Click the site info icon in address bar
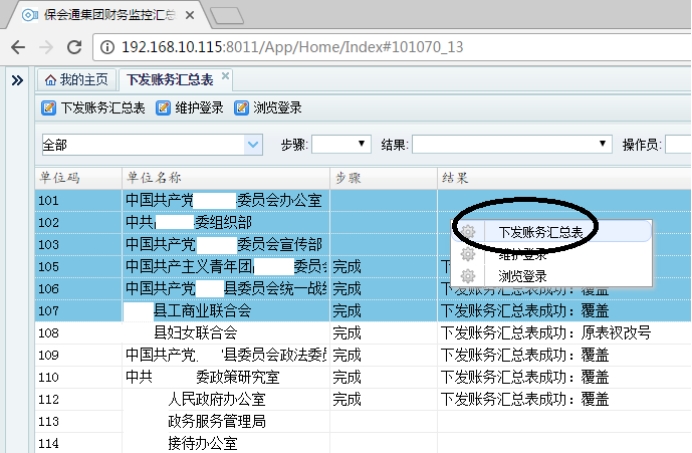Screen dimensions: 692x453 tap(107, 47)
